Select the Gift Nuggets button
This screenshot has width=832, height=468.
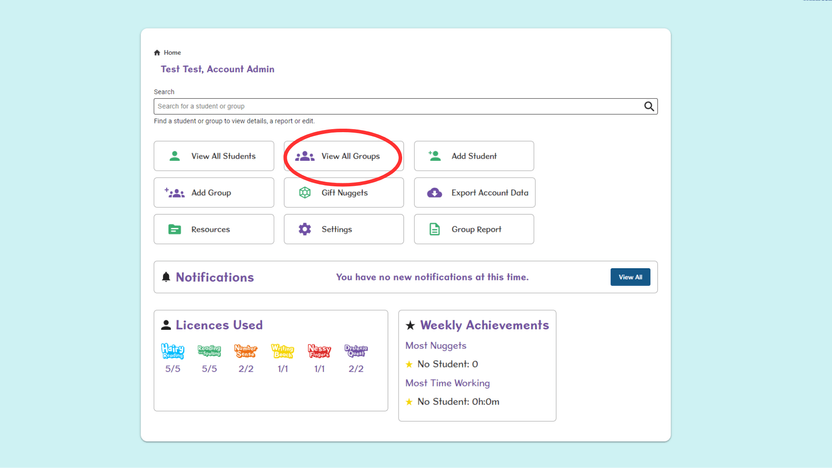[x=344, y=193]
